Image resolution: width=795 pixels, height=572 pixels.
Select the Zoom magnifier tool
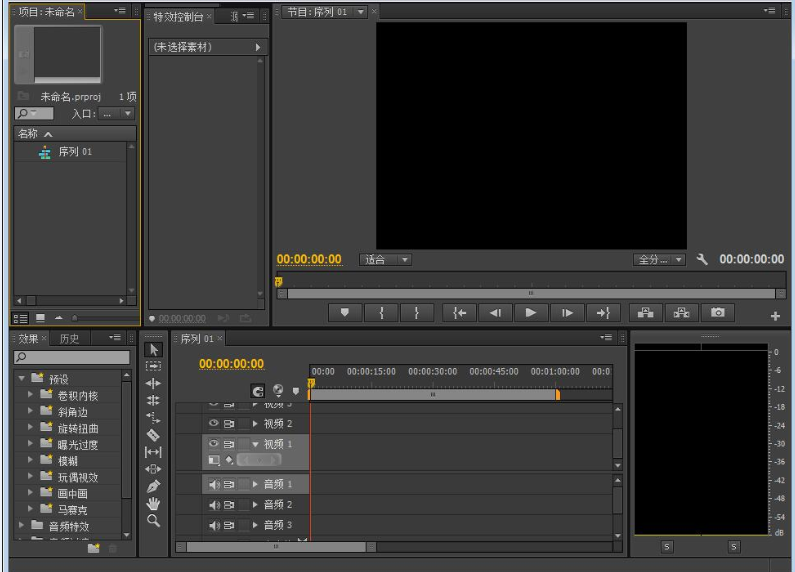[x=154, y=521]
